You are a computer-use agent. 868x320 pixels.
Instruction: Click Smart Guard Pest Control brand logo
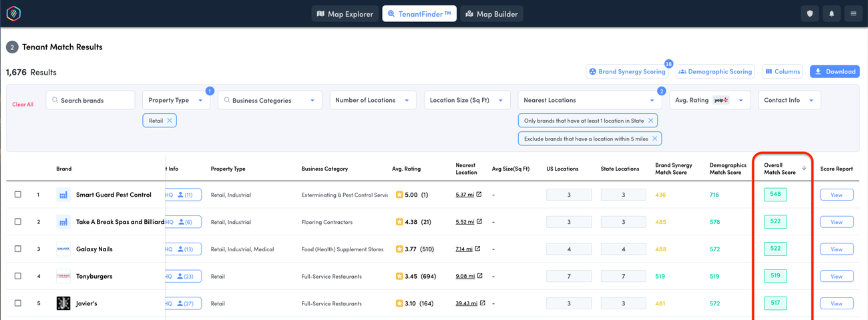pyautogui.click(x=63, y=195)
